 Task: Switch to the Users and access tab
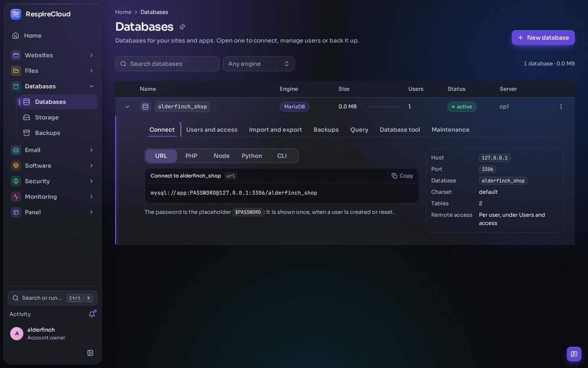coord(212,130)
